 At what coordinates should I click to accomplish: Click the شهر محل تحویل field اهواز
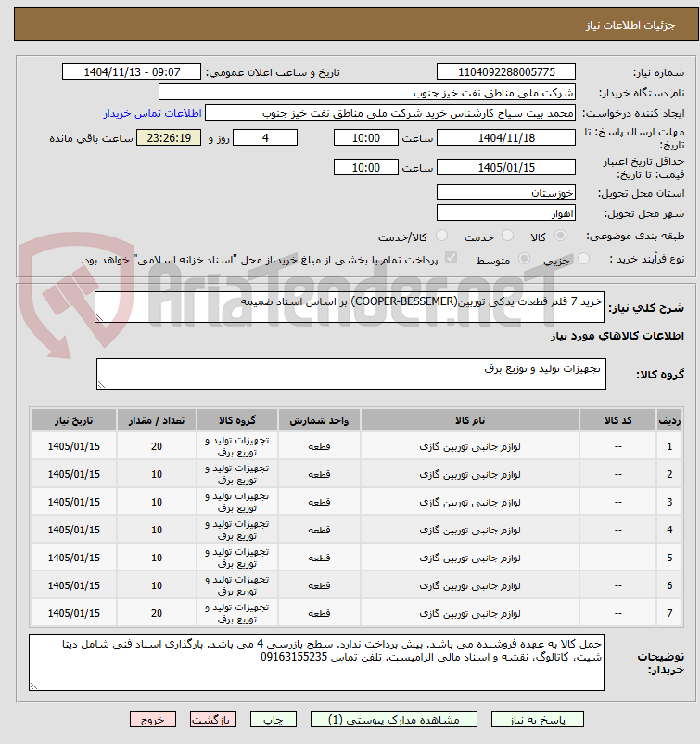point(506,212)
